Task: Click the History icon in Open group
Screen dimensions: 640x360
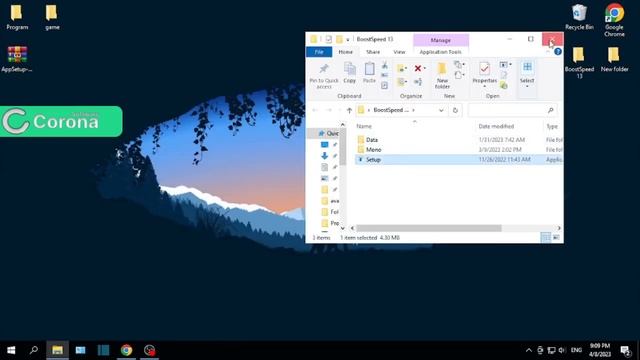Action: click(x=504, y=85)
